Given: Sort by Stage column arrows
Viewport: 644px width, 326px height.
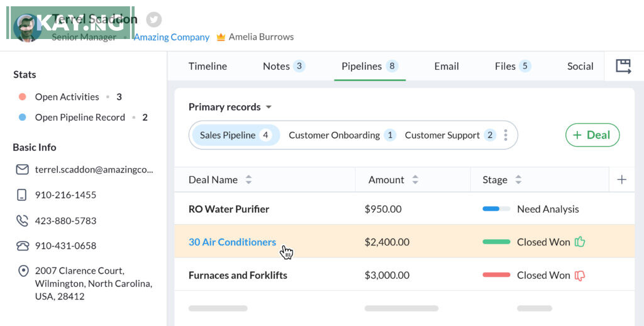Looking at the screenshot, I should (518, 180).
